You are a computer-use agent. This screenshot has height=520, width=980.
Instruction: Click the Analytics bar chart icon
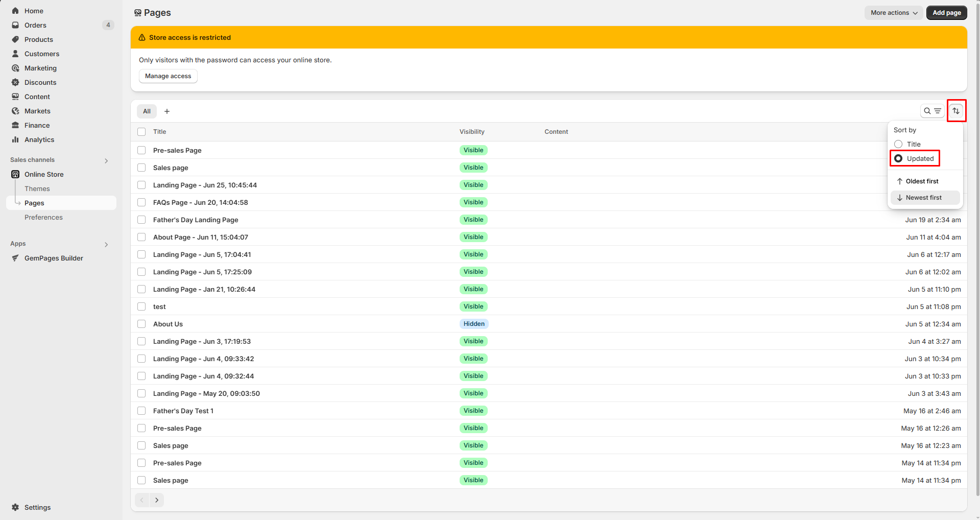[x=15, y=139]
